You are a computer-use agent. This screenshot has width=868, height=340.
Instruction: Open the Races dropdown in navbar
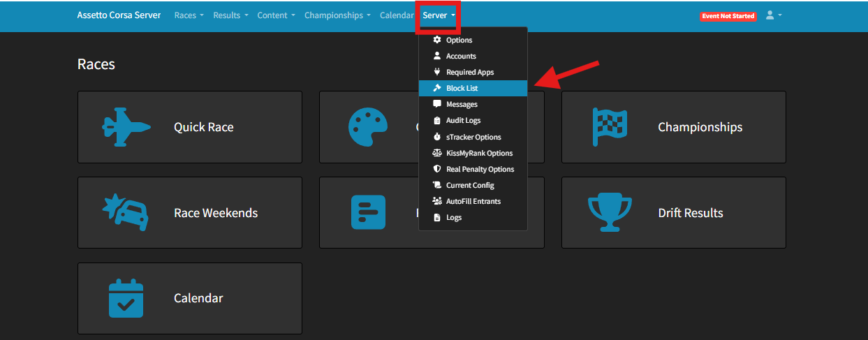(189, 15)
